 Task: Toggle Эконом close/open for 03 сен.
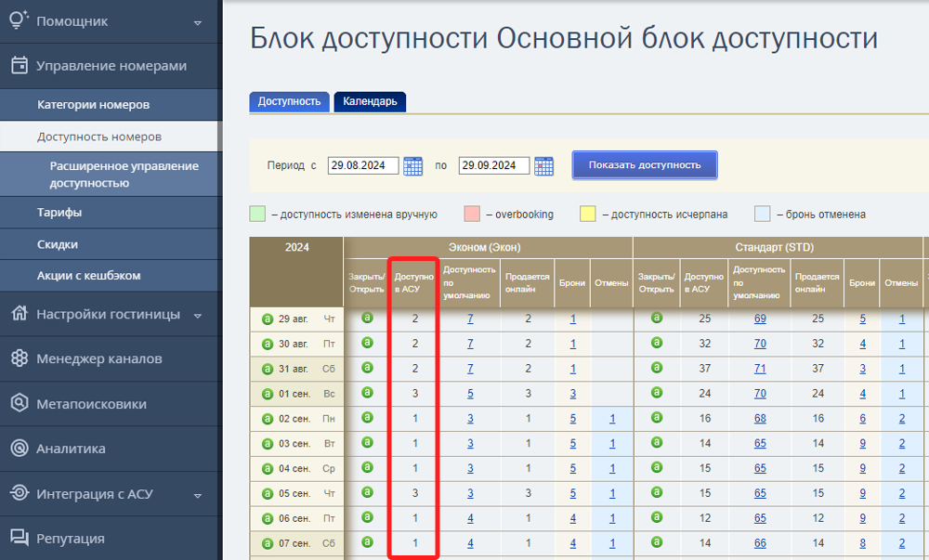coord(367,442)
